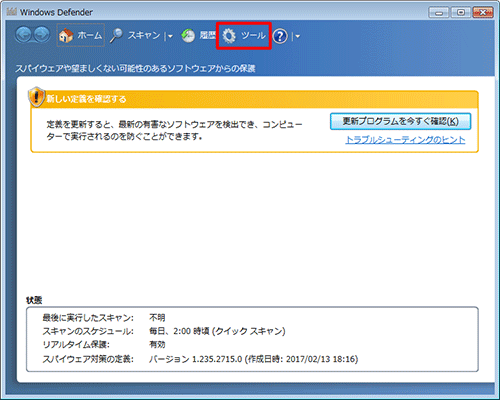Maximize the Windows Defender window
This screenshot has width=500, height=400.
click(x=461, y=13)
